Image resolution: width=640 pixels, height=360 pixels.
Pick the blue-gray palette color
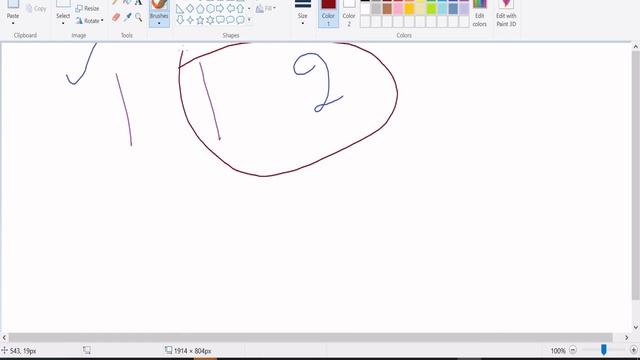click(x=453, y=9)
